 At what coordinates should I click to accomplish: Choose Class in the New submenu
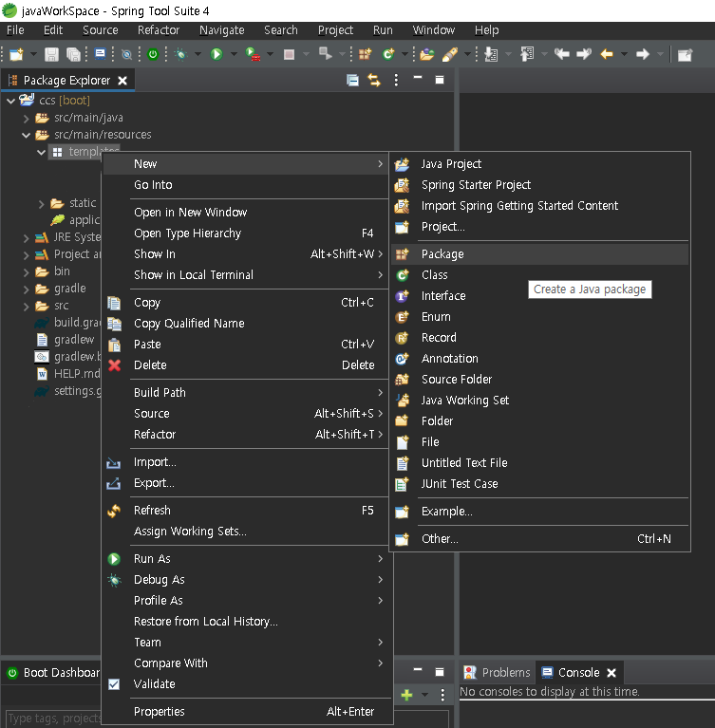pos(540,275)
